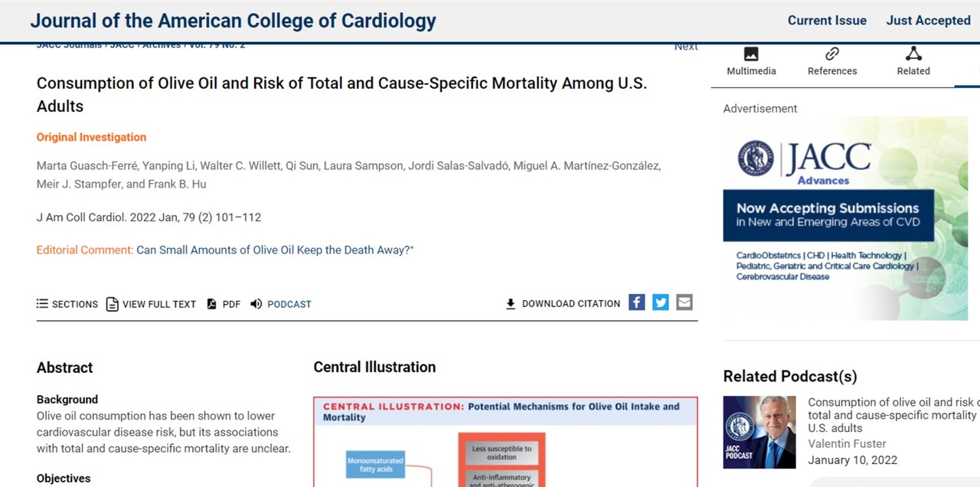Open the Multimedia panel icon
This screenshot has width=980, height=487.
(751, 54)
